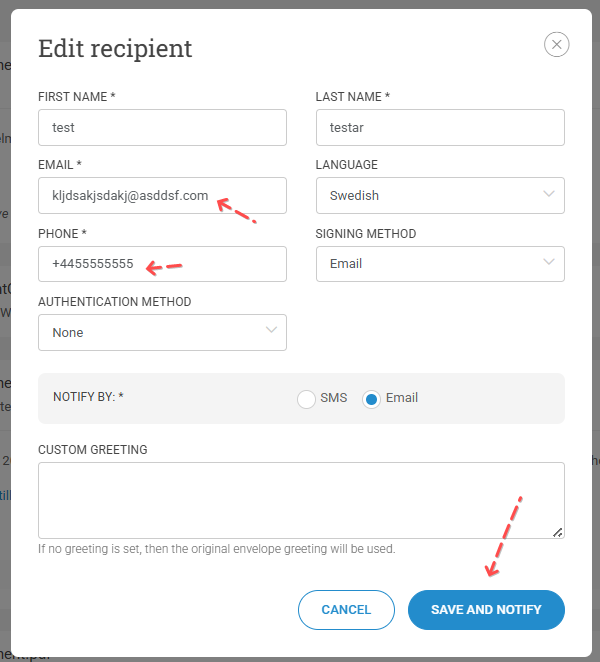Viewport: 600px width, 662px height.
Task: Click the Authentication Method chevron icon
Action: tap(271, 330)
